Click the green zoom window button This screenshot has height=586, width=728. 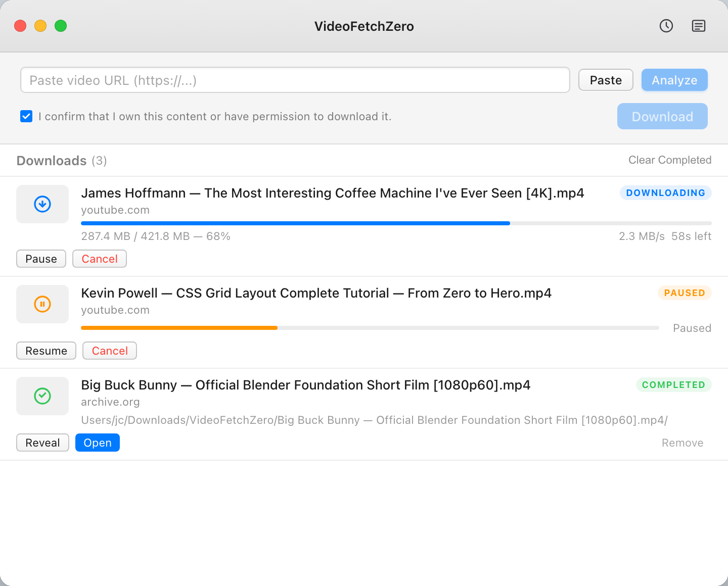tap(61, 26)
